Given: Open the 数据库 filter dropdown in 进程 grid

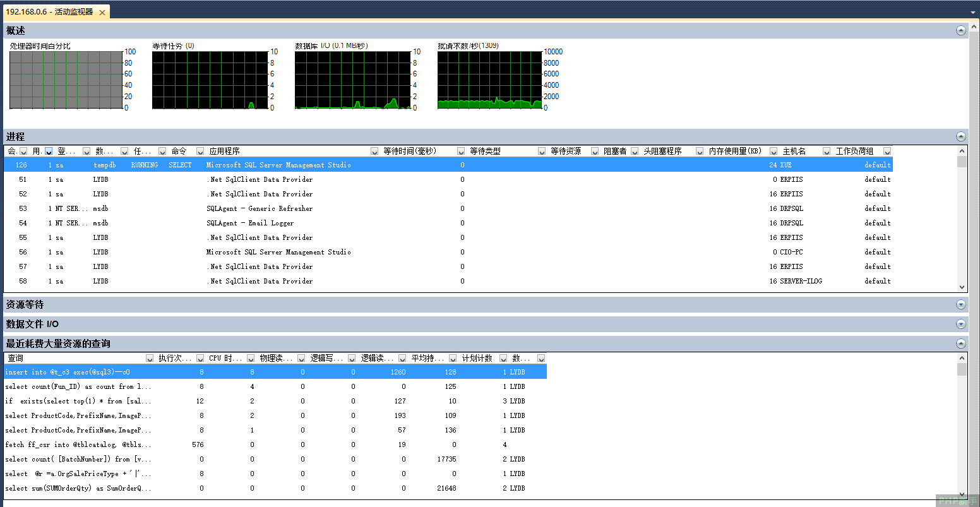Looking at the screenshot, I should pyautogui.click(x=124, y=152).
